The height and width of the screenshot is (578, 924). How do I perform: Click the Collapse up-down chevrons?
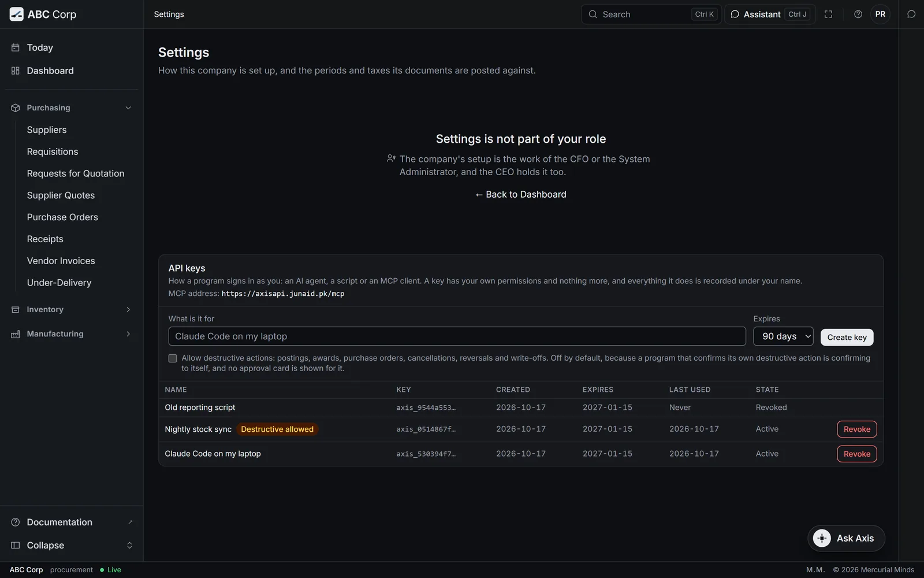(129, 545)
